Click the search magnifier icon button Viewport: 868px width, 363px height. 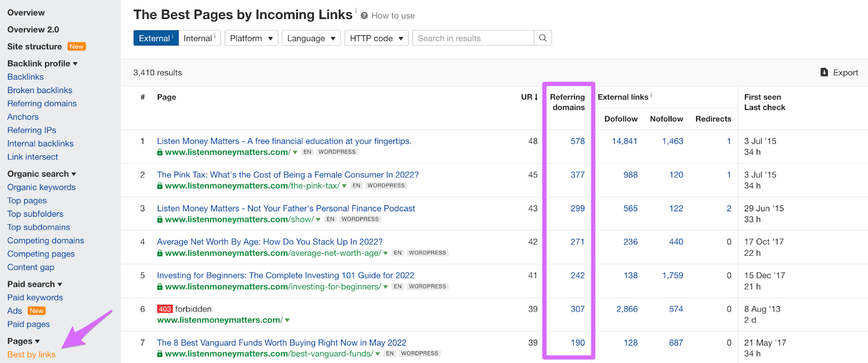tap(542, 38)
